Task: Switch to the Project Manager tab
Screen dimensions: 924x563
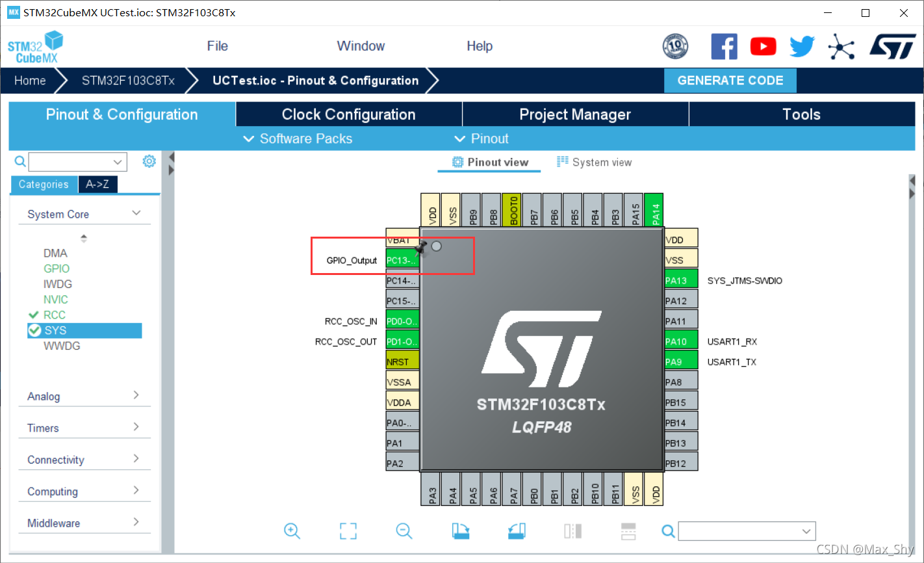Action: [575, 114]
